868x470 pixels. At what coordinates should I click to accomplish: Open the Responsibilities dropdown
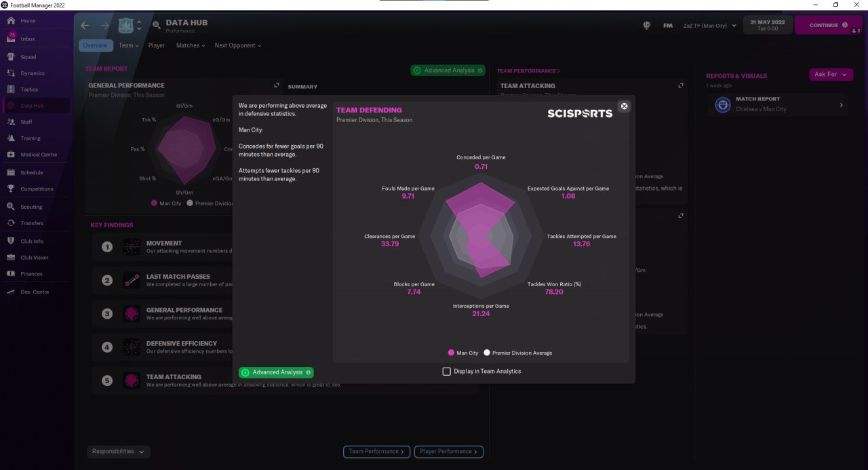(119, 452)
